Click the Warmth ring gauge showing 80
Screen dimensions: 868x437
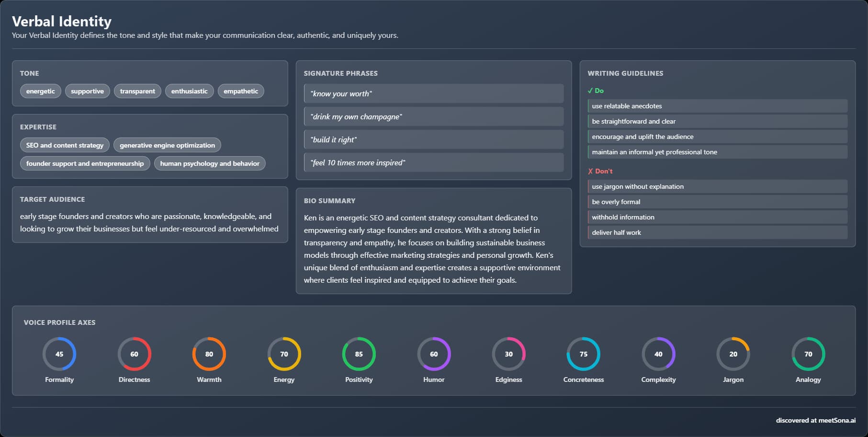click(209, 354)
